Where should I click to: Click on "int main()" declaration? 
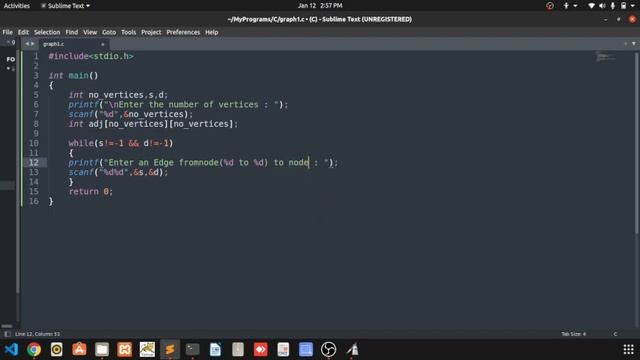point(73,76)
